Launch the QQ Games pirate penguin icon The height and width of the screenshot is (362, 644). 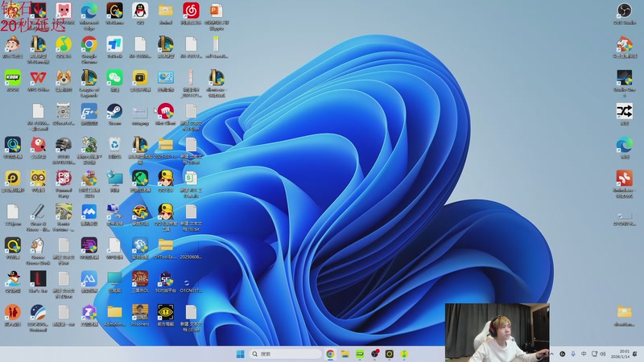tap(13, 279)
